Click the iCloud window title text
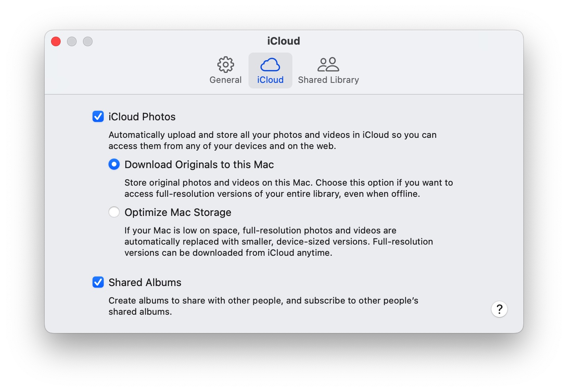 tap(284, 41)
